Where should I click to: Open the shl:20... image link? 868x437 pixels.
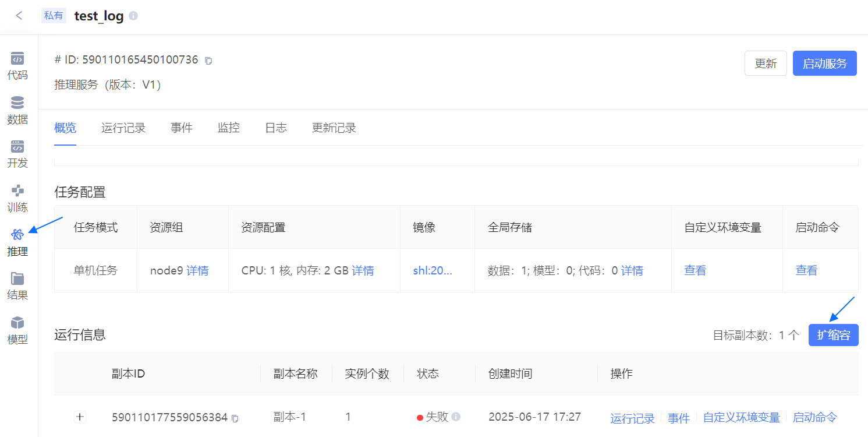tap(433, 270)
